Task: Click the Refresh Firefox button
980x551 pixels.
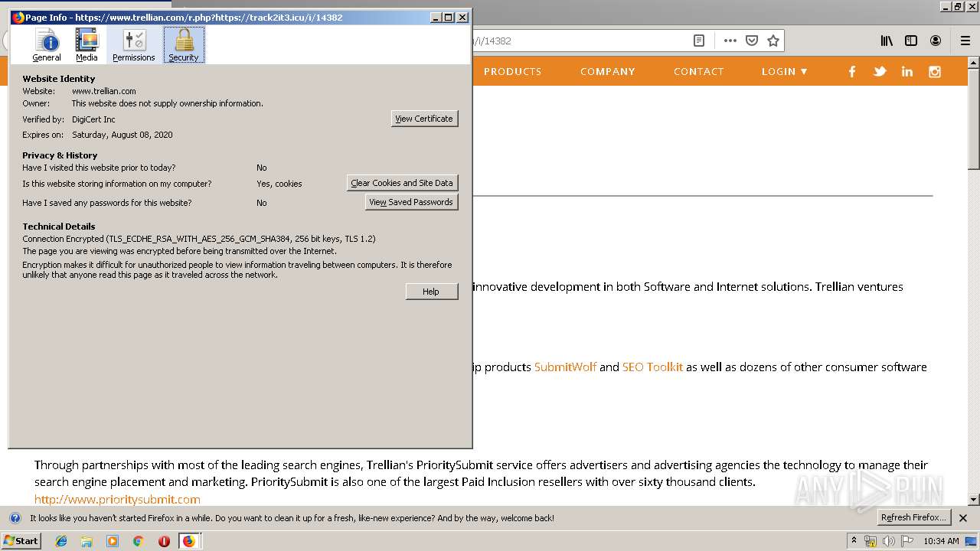Action: pyautogui.click(x=913, y=518)
